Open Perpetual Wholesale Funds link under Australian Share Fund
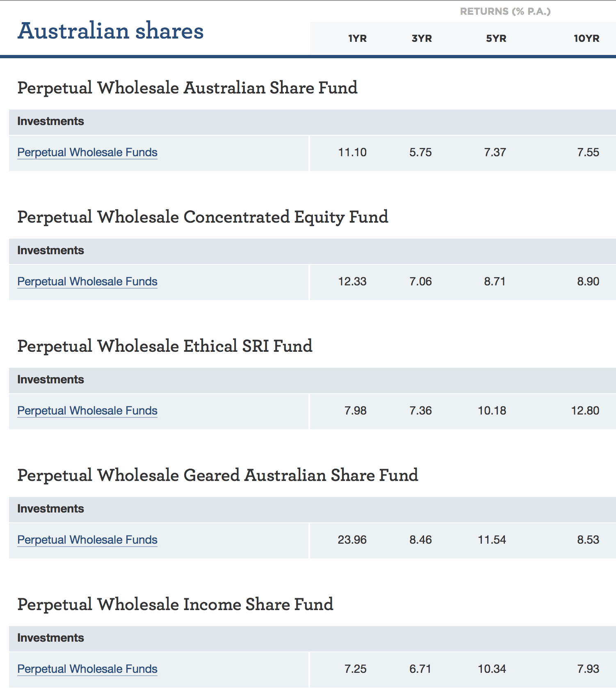This screenshot has height=688, width=616. (87, 153)
